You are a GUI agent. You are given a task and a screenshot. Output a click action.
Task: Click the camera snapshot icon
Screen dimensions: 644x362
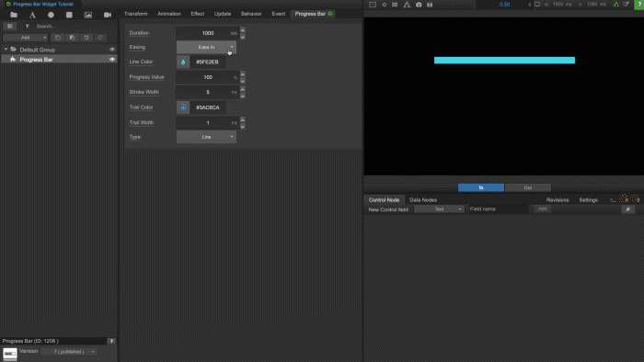tap(419, 5)
